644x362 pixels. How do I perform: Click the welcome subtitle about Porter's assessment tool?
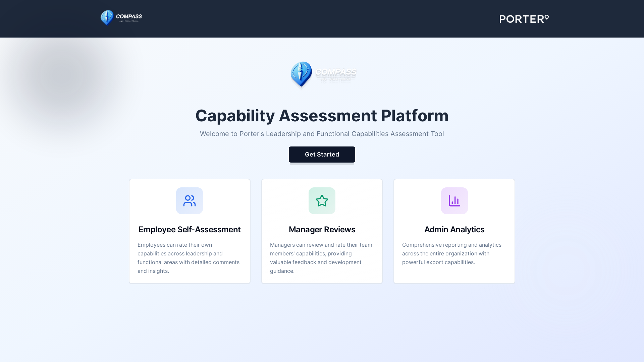pyautogui.click(x=322, y=134)
